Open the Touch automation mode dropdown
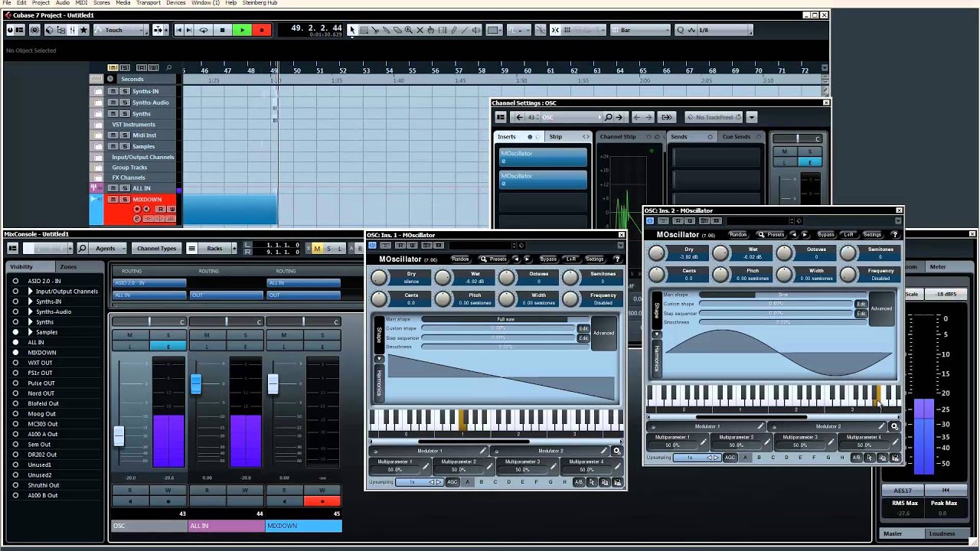The width and height of the screenshot is (980, 551). coord(121,30)
